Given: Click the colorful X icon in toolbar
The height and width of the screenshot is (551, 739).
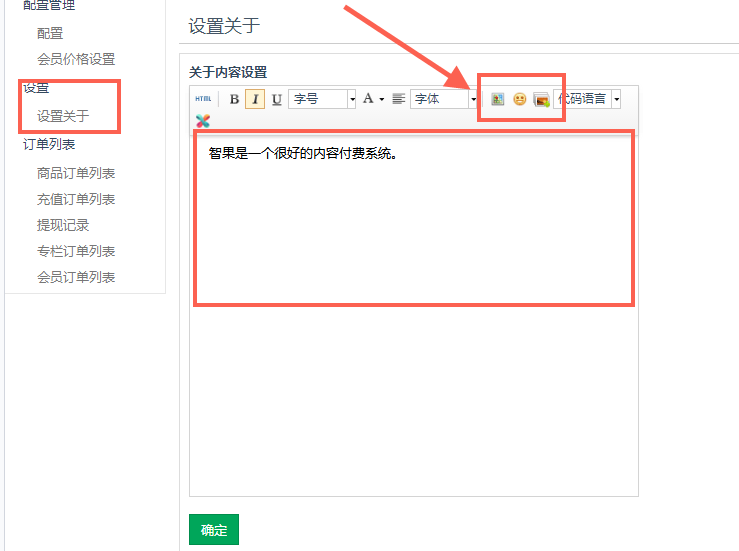Looking at the screenshot, I should (203, 121).
